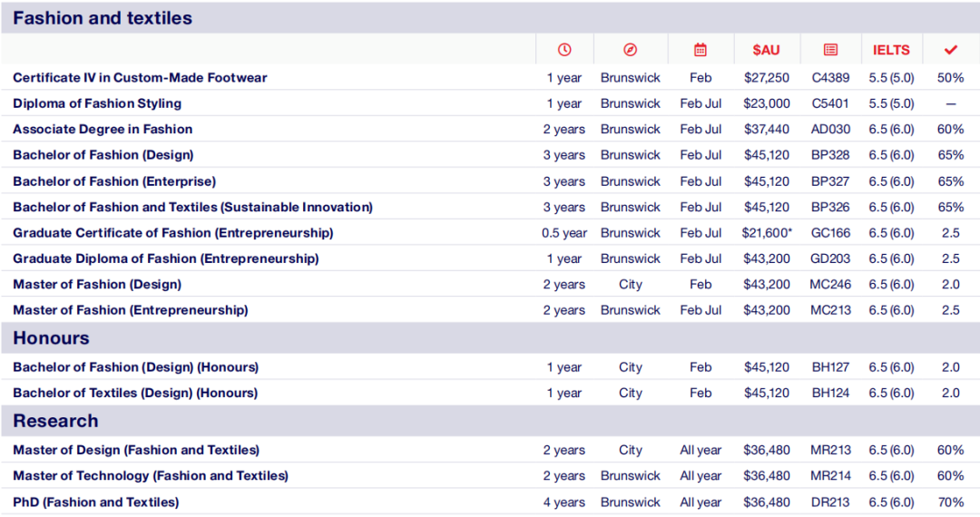Click All year intake in PhD row
The width and height of the screenshot is (980, 517).
pyautogui.click(x=701, y=502)
